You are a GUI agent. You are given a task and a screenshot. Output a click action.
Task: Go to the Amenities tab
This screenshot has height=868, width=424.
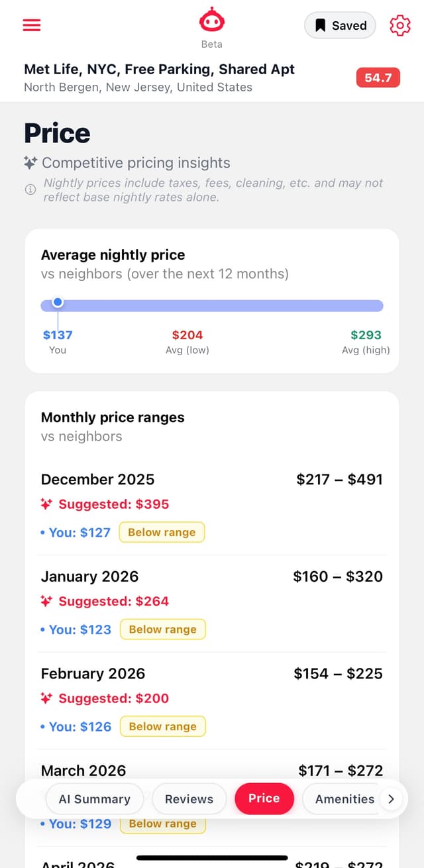point(344,798)
